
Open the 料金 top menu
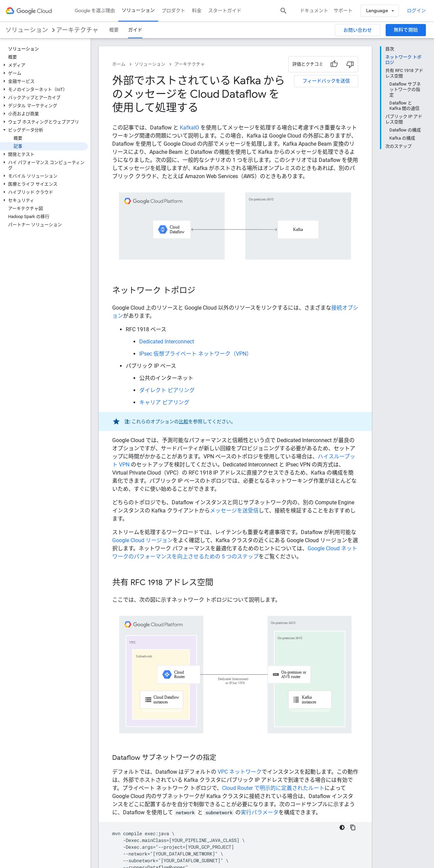pyautogui.click(x=197, y=10)
